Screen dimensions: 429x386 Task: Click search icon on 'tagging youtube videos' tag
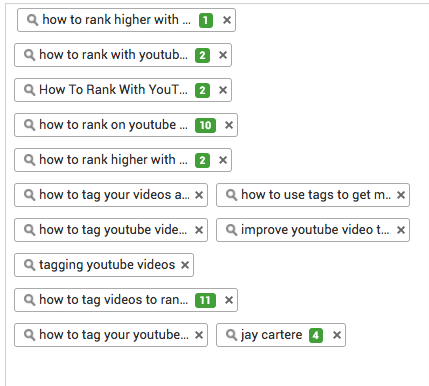pos(30,265)
